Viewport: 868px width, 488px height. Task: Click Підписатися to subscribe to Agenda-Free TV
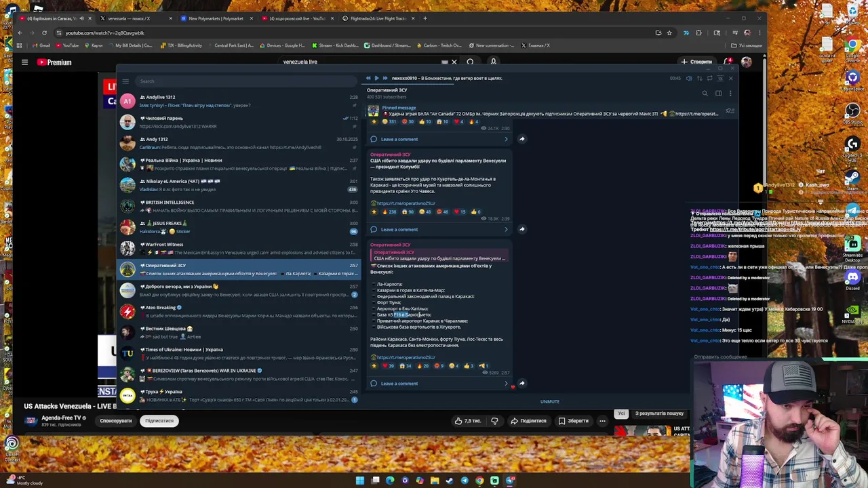[x=159, y=421]
